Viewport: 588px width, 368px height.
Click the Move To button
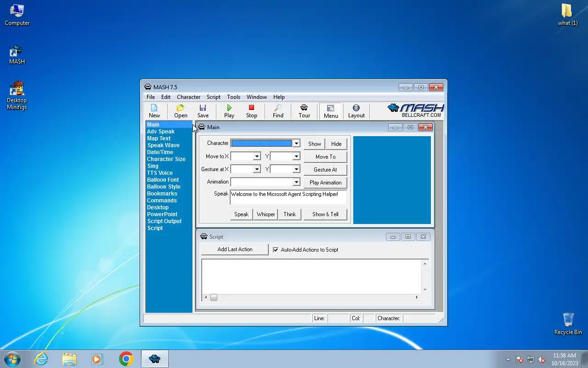click(x=325, y=157)
